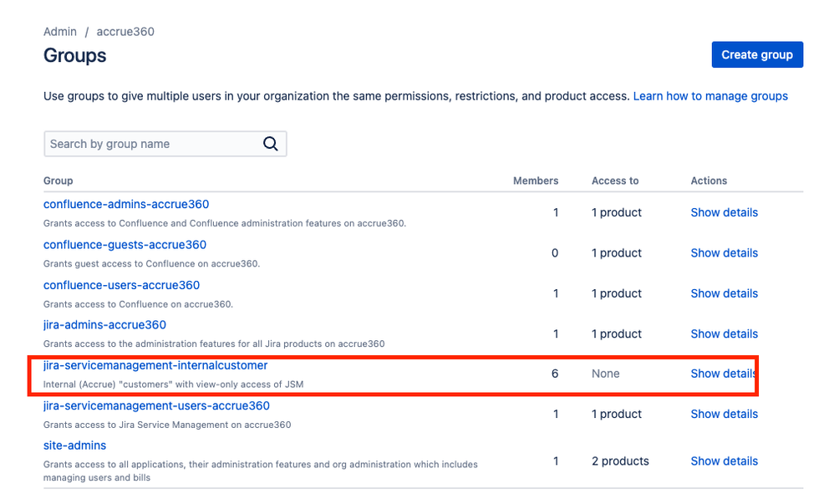The image size is (834, 504).
Task: Open confluence-admins-accrue360 group
Action: pyautogui.click(x=126, y=205)
